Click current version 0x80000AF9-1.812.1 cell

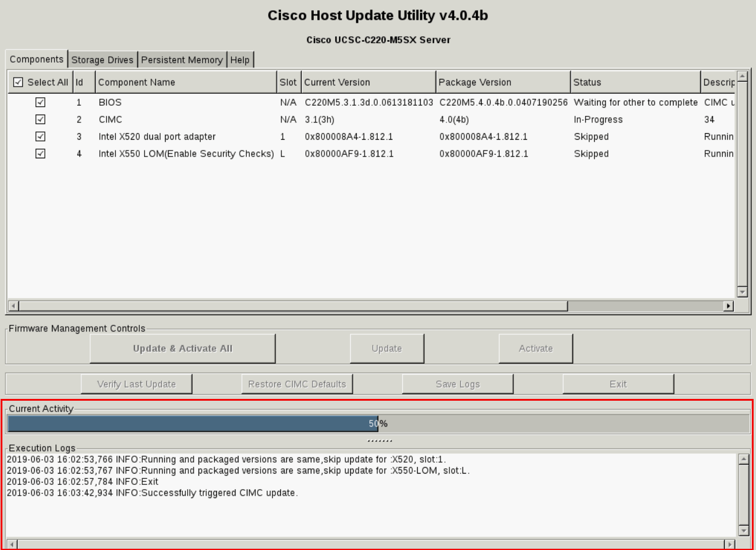[349, 153]
